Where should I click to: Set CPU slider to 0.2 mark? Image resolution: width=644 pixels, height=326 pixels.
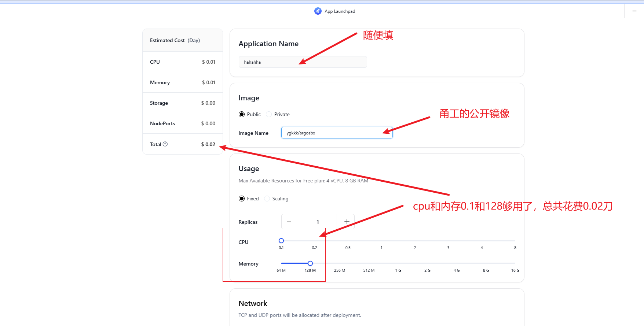click(315, 241)
